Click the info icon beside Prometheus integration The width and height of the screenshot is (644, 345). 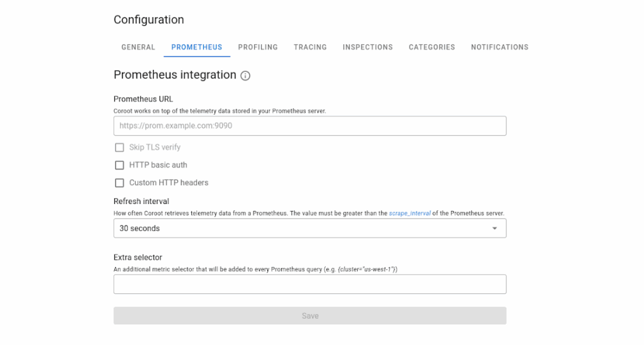(245, 76)
